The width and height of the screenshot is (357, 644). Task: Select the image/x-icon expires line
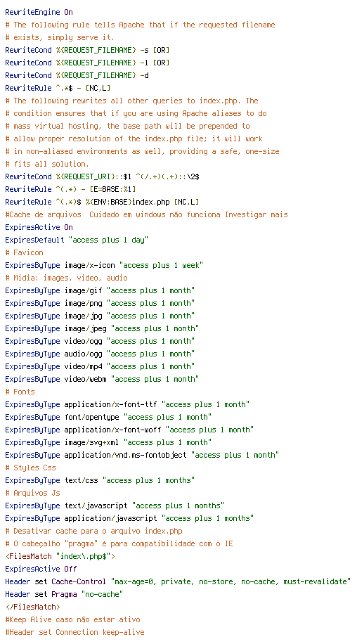click(104, 265)
